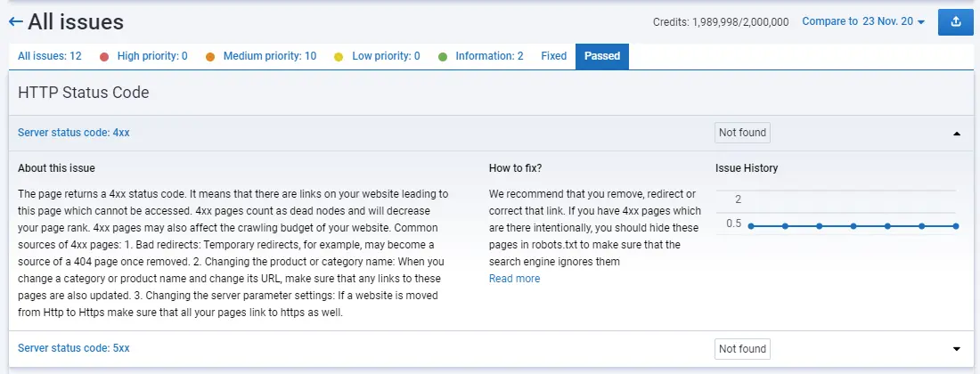Click Not found badge in 4xx row
Screen dimensions: 980x374
[x=742, y=133]
